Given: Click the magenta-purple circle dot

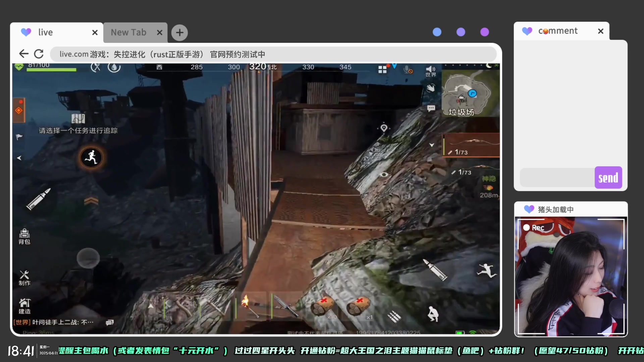Looking at the screenshot, I should (x=485, y=32).
